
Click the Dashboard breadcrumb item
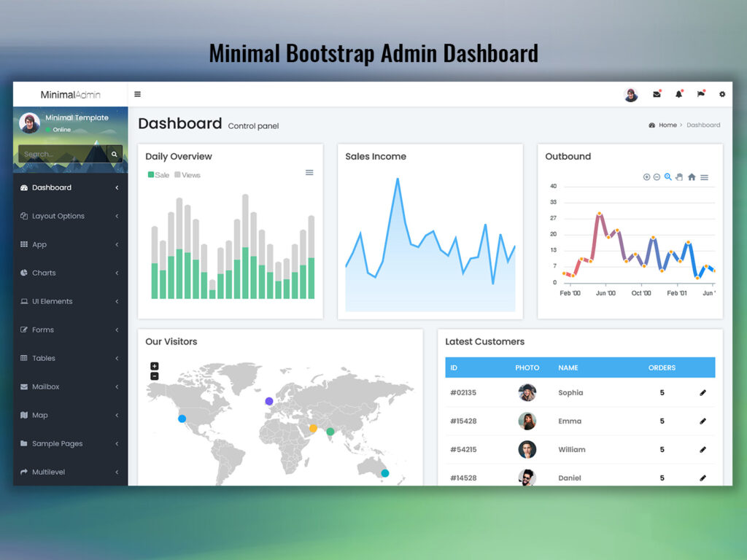point(703,125)
